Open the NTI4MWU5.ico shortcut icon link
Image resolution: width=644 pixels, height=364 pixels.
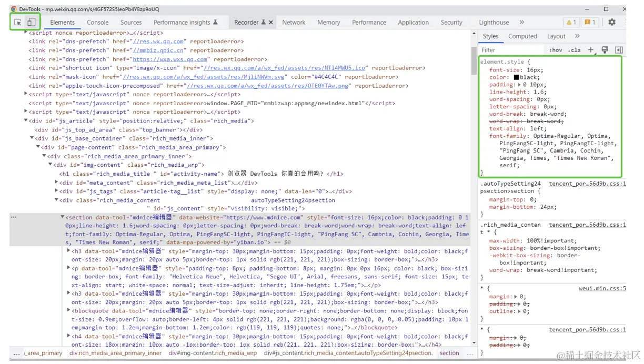(x=285, y=68)
